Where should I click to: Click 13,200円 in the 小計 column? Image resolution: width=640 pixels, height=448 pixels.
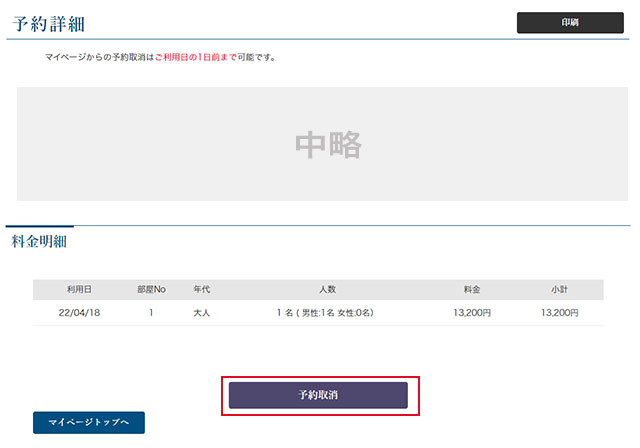click(559, 313)
